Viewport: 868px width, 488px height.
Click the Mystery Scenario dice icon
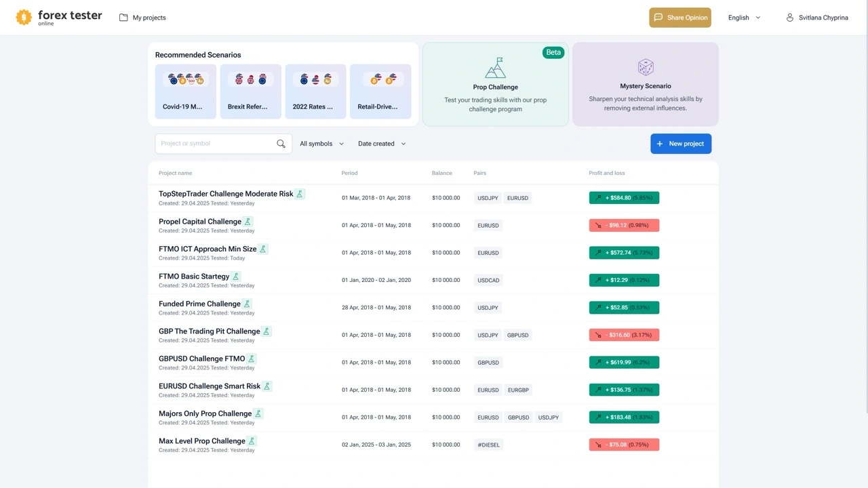pyautogui.click(x=646, y=67)
